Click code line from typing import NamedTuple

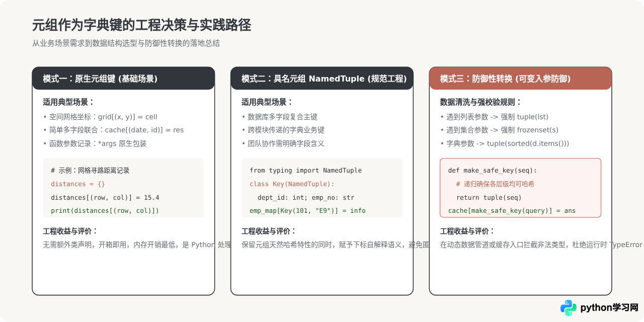[305, 171]
